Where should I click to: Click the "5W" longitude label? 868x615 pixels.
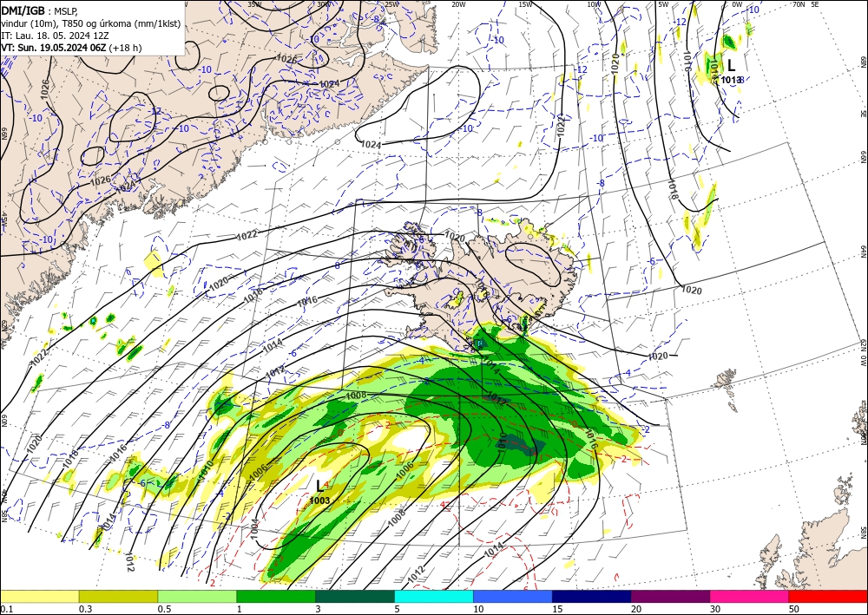click(x=662, y=4)
